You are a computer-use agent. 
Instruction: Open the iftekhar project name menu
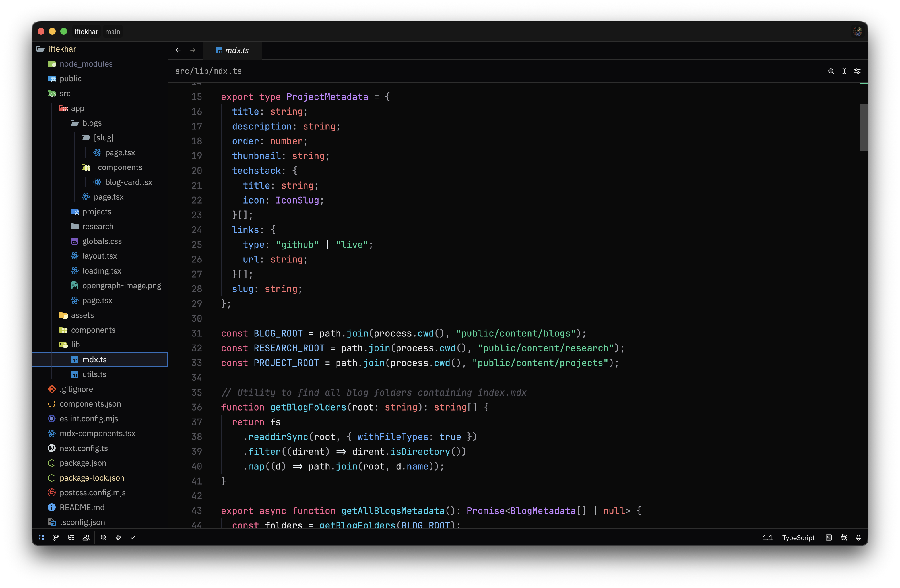[x=86, y=32]
